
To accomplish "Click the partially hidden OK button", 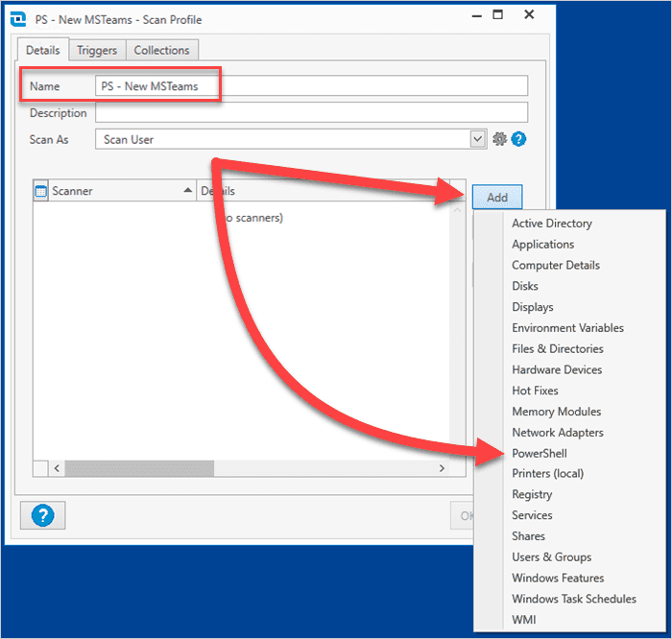I will (464, 515).
